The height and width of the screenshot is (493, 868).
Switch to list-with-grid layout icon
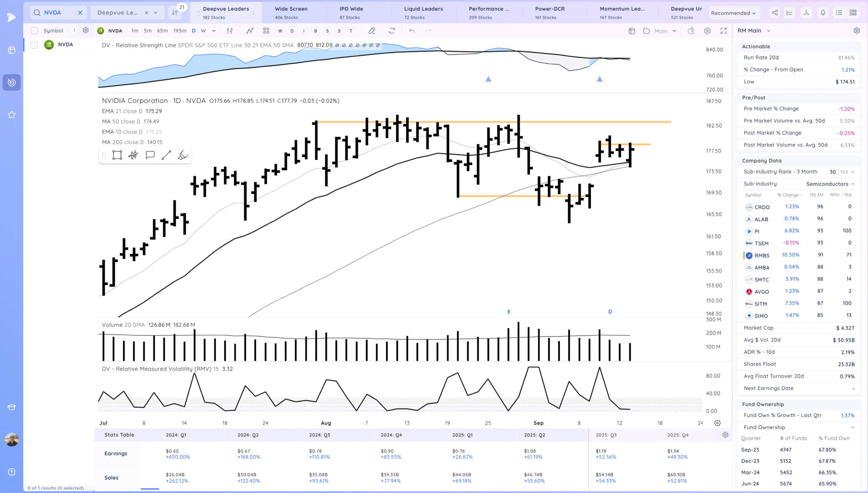(853, 13)
